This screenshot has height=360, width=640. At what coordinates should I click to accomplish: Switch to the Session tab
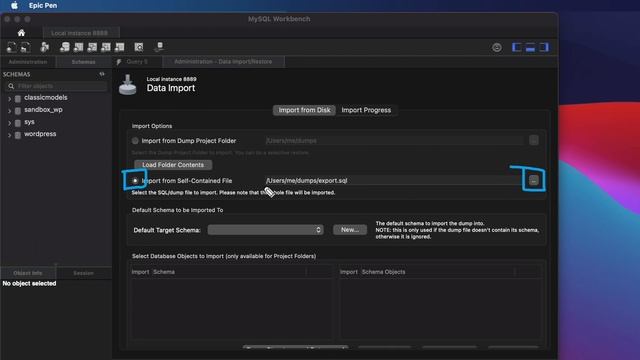83,273
